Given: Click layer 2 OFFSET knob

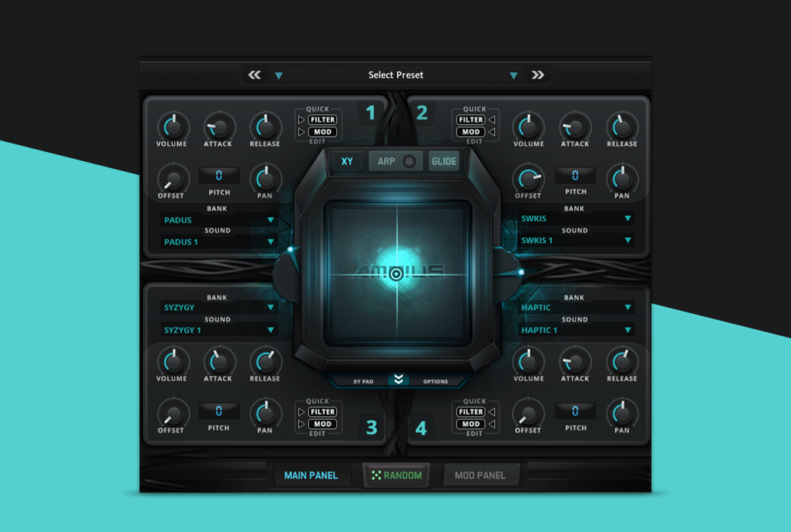Looking at the screenshot, I should click(x=529, y=179).
